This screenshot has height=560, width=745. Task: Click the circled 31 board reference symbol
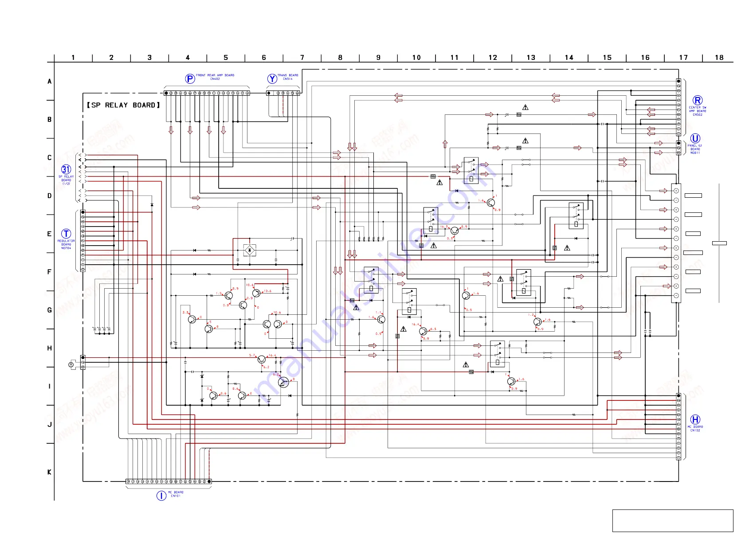click(66, 169)
